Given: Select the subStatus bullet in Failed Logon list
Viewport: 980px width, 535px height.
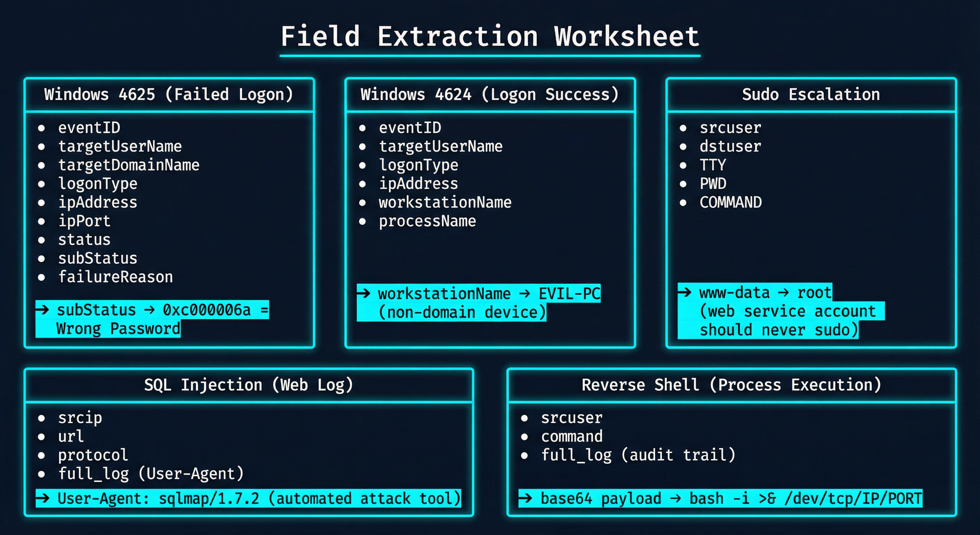Looking at the screenshot, I should click(97, 258).
